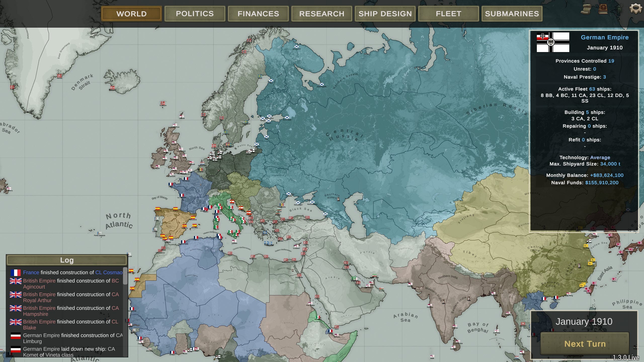Image resolution: width=644 pixels, height=362 pixels.
Task: Click the Log panel scrollbar
Action: click(x=125, y=276)
